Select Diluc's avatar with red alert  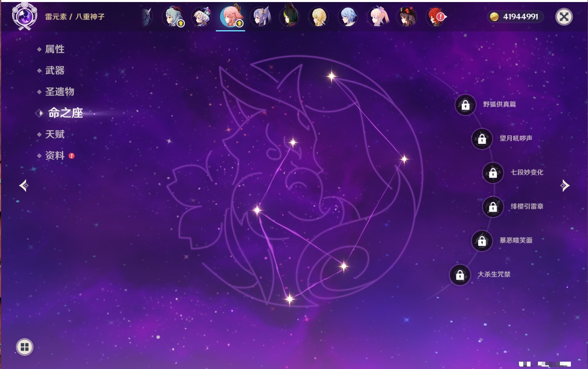[437, 17]
